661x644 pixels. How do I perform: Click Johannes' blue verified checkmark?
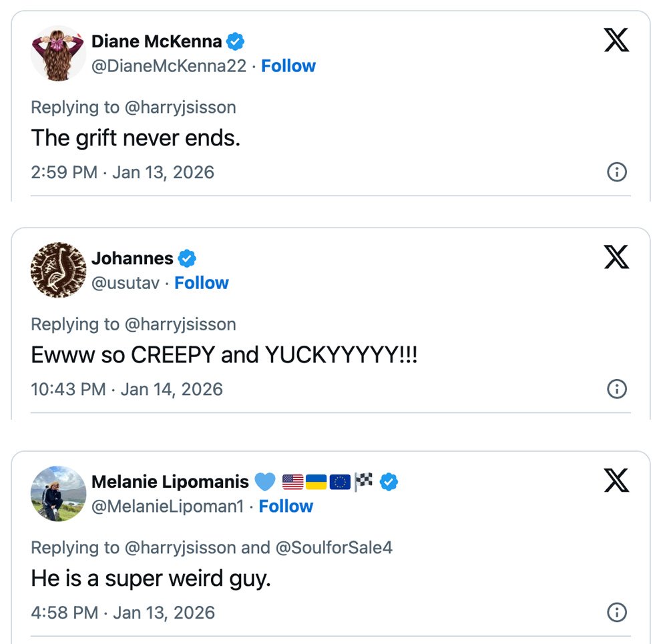[187, 258]
